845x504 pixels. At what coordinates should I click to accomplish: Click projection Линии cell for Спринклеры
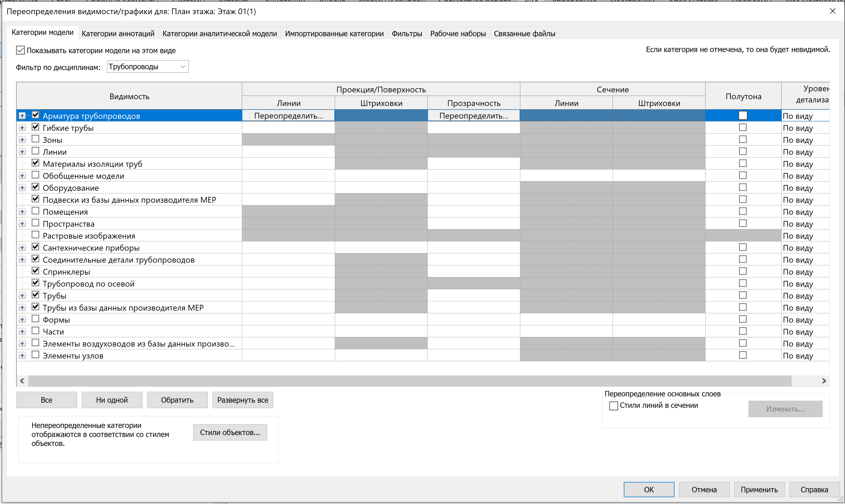tap(288, 271)
